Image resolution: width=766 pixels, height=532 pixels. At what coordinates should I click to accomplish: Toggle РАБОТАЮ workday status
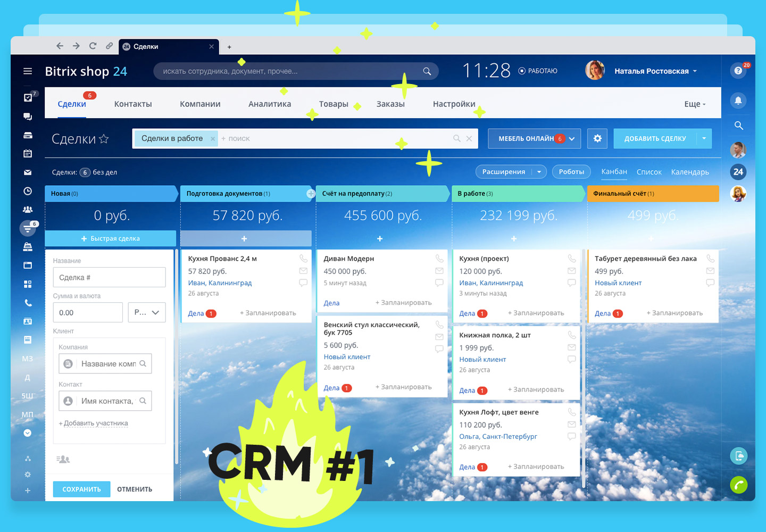point(538,71)
